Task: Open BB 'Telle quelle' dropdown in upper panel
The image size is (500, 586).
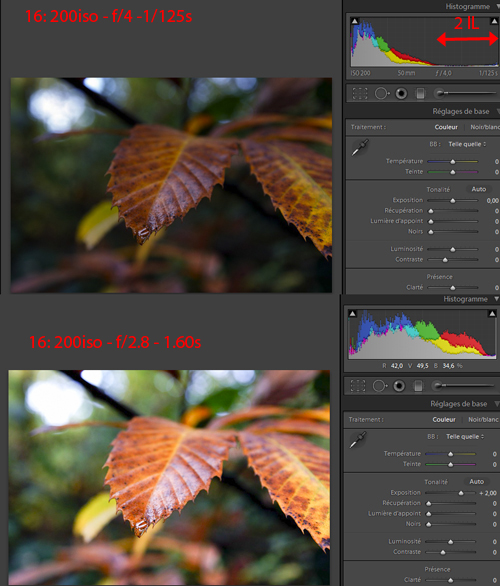Action: click(467, 144)
